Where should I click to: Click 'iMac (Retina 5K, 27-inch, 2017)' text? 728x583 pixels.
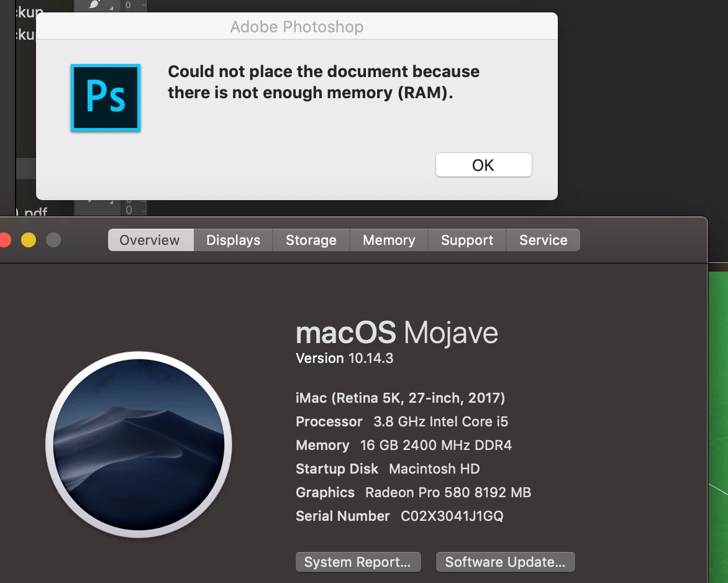pyautogui.click(x=400, y=398)
